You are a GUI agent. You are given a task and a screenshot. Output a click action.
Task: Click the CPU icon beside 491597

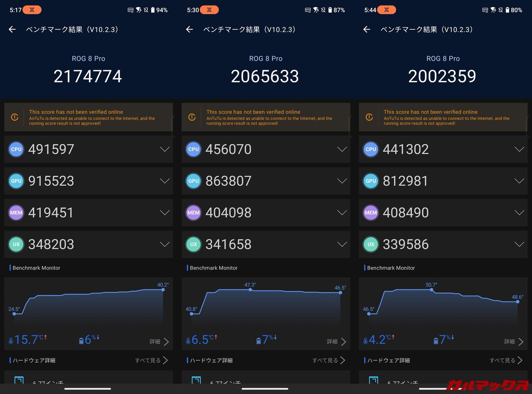tap(16, 149)
